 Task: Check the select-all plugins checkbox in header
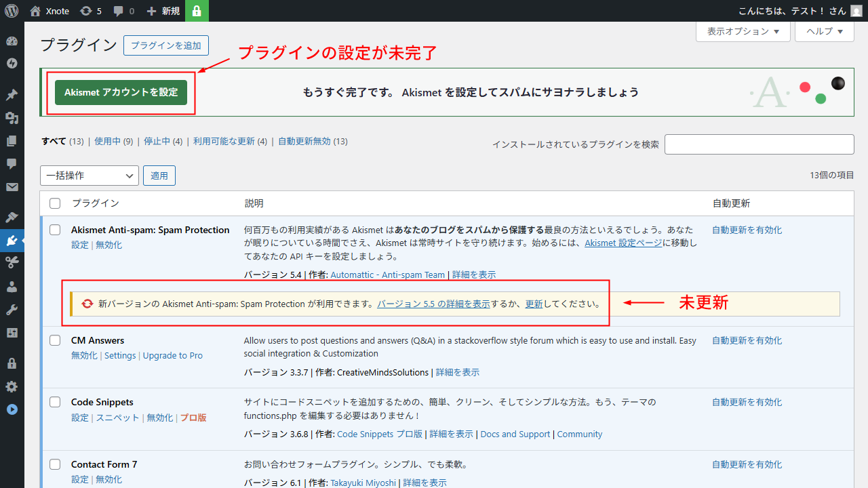pos(56,203)
